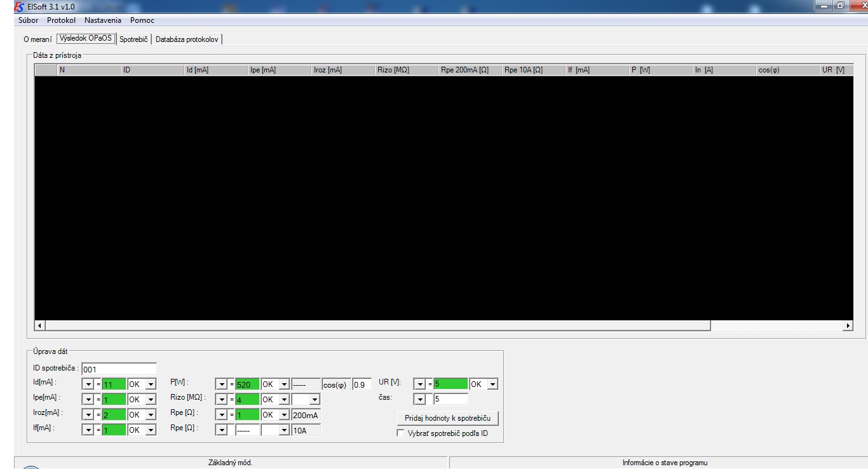Click the N column header
This screenshot has width=868, height=469.
[89, 70]
